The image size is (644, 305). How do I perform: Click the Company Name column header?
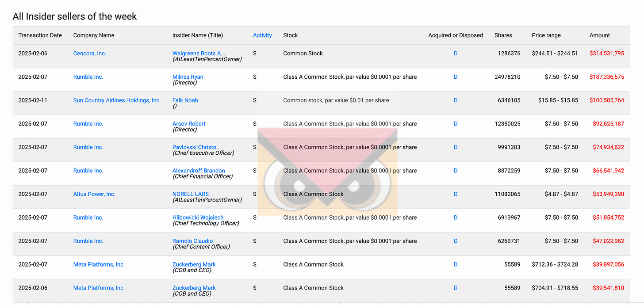pos(94,35)
